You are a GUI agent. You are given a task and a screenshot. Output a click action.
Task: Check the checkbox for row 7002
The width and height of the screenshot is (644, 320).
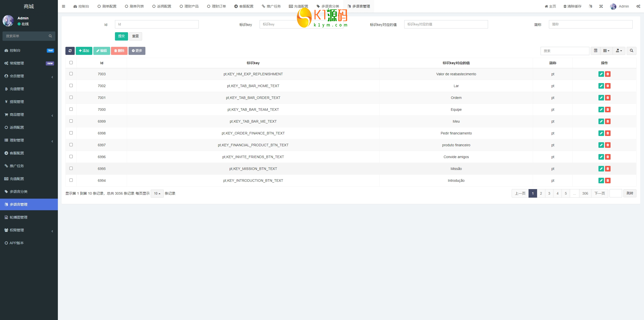pos(71,86)
